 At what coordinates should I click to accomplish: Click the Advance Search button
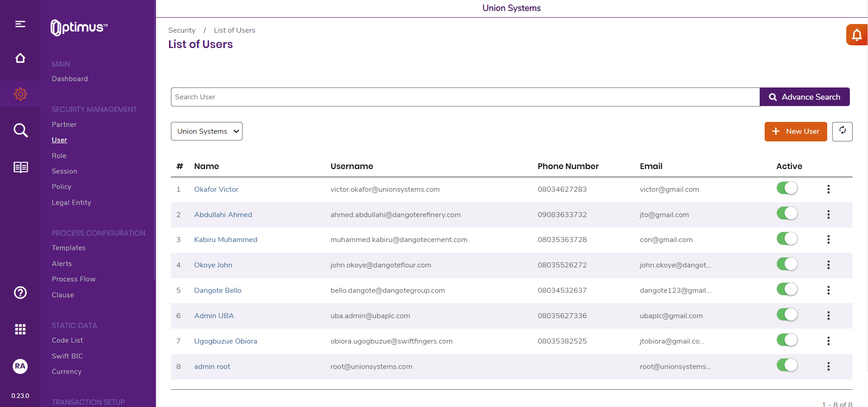coord(805,97)
